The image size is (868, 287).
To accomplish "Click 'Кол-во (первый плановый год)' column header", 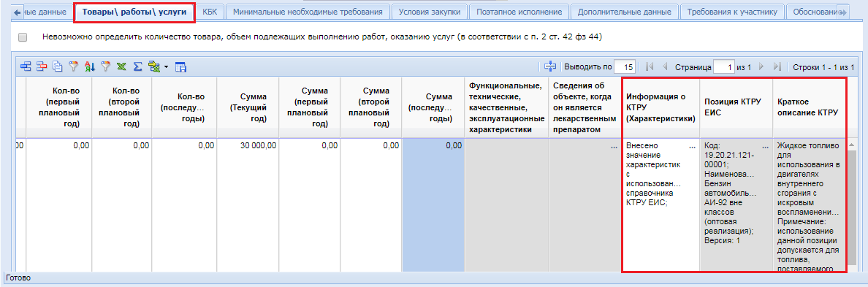I will pos(58,107).
